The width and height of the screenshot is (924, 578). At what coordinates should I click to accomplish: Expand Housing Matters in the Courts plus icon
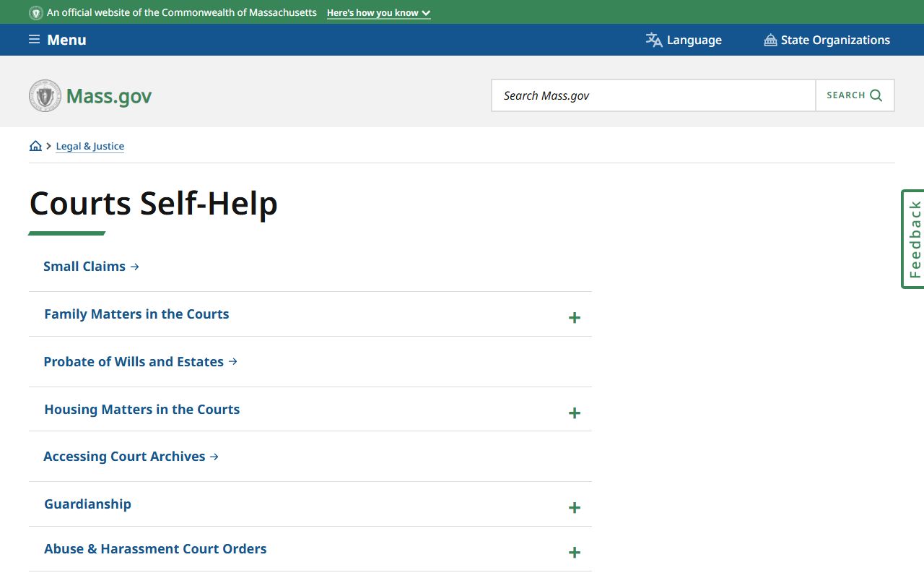575,413
